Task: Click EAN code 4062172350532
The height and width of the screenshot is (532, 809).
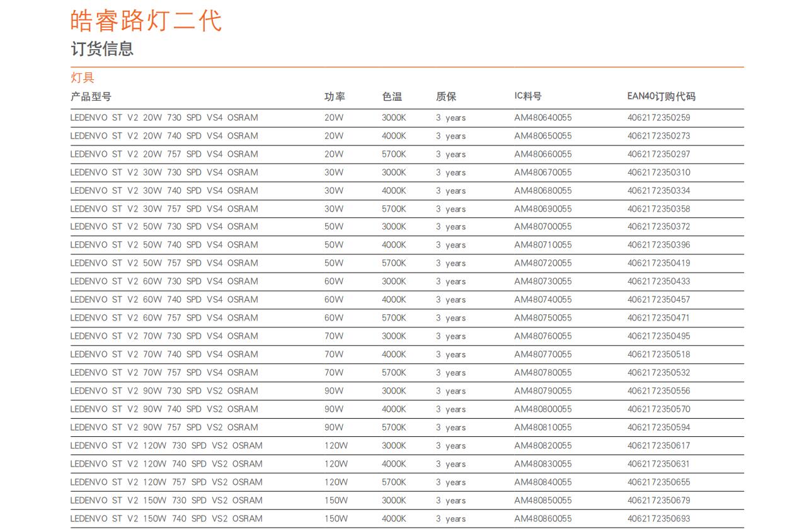Action: coord(659,373)
